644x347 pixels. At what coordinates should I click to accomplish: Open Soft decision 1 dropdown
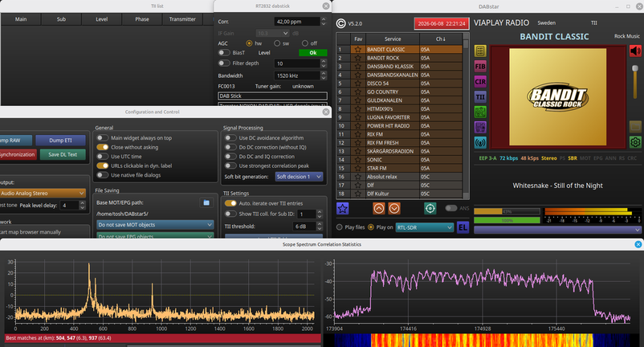click(x=299, y=177)
